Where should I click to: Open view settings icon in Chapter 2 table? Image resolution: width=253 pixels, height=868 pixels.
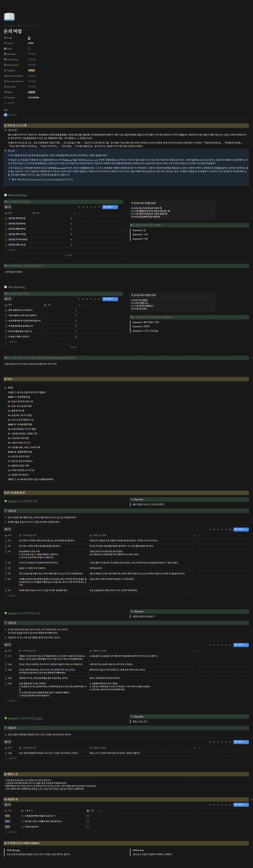230,645
